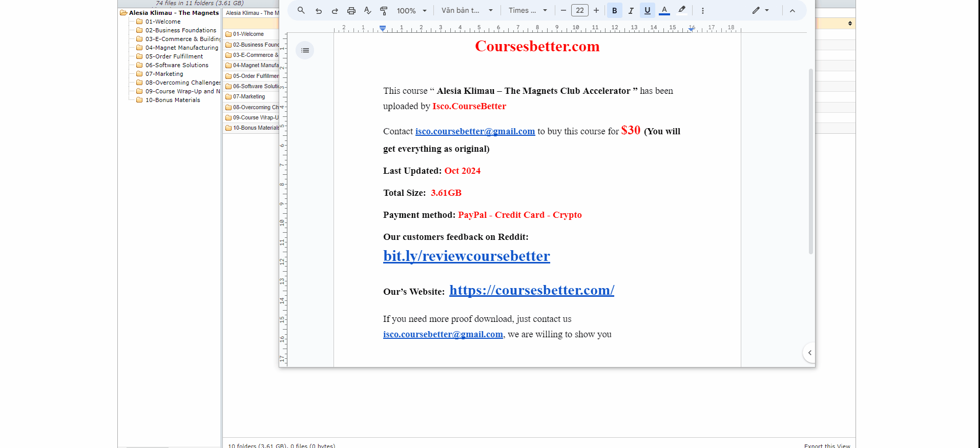
Task: Open the bit.ly/reviewcoursebetter link
Action: pos(466,256)
